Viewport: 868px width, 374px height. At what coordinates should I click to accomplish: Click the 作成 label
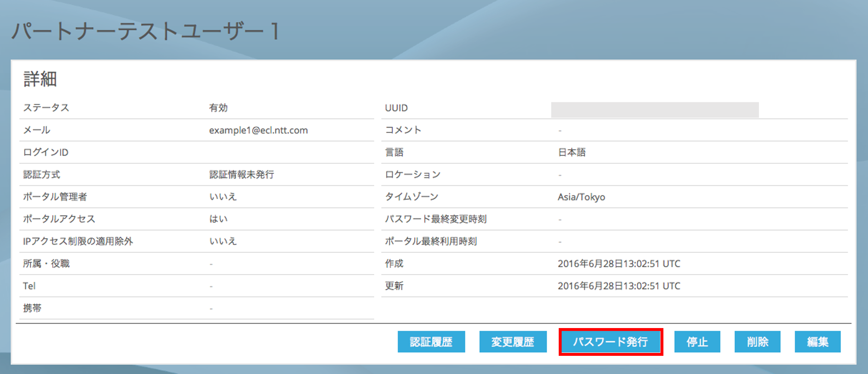point(394,263)
